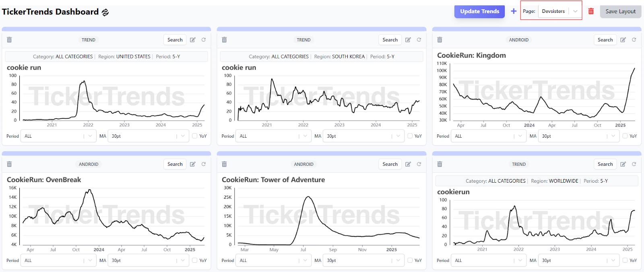644x272 pixels.
Task: Open MA 30pt dropdown in Tower of Adventure widget
Action: pos(364,260)
